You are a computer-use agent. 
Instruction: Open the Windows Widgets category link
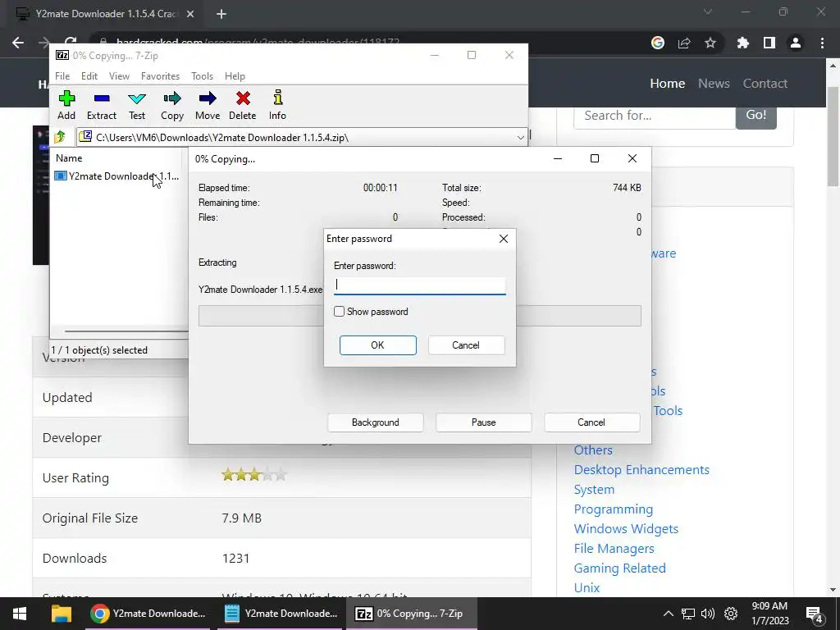[626, 529]
